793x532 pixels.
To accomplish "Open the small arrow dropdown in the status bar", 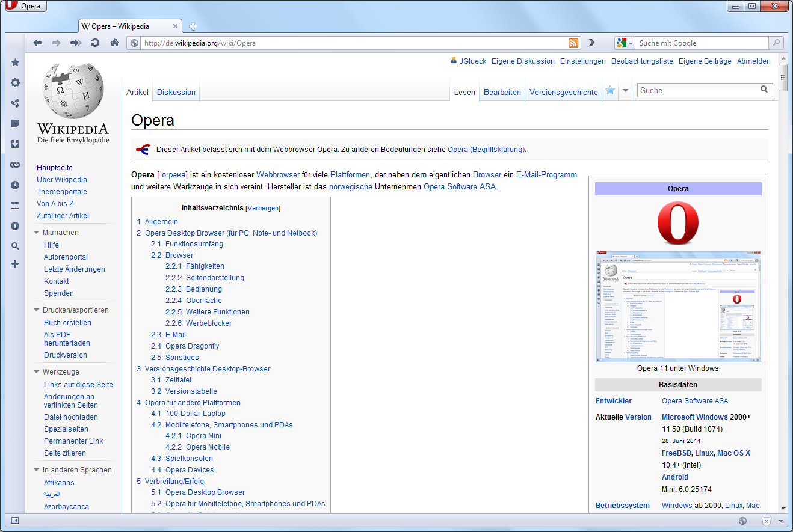I will 780,521.
